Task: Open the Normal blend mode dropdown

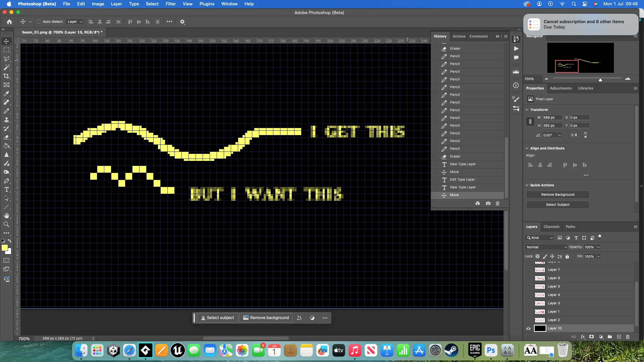Action: point(546,247)
